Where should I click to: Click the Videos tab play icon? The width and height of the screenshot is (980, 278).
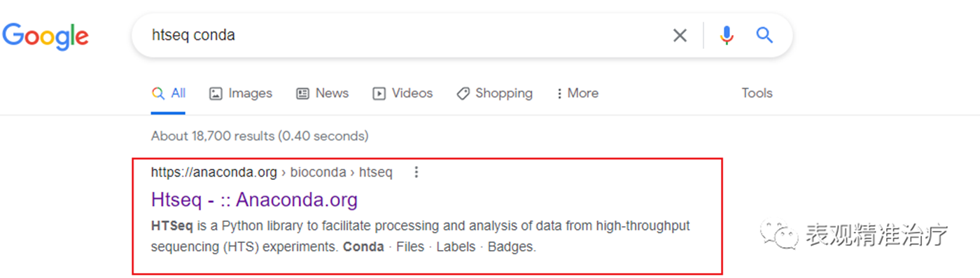click(x=379, y=93)
